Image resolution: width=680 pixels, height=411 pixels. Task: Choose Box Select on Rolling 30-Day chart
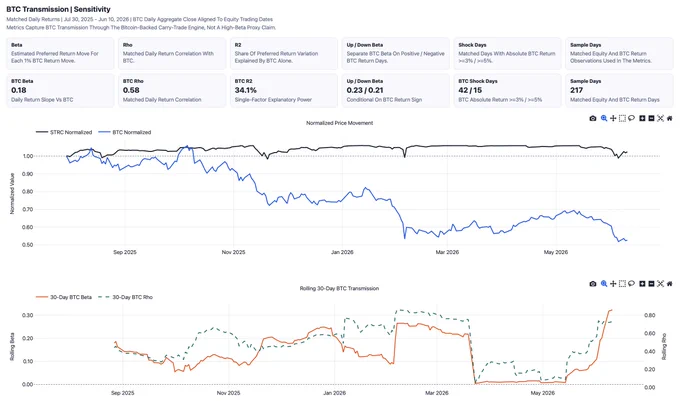622,284
